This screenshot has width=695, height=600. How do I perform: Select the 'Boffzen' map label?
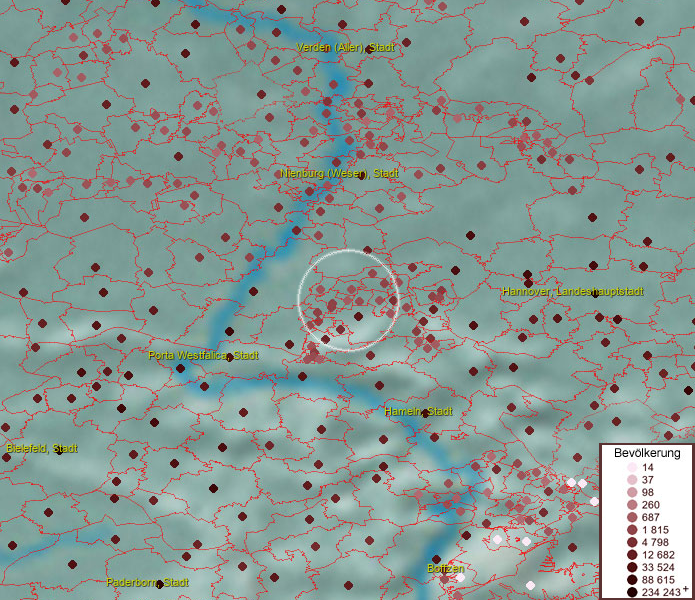point(446,568)
